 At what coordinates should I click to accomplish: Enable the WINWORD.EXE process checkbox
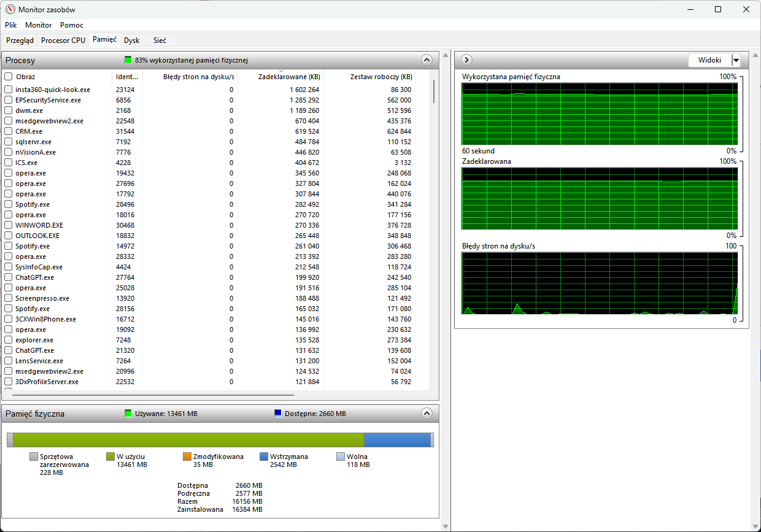click(x=9, y=225)
